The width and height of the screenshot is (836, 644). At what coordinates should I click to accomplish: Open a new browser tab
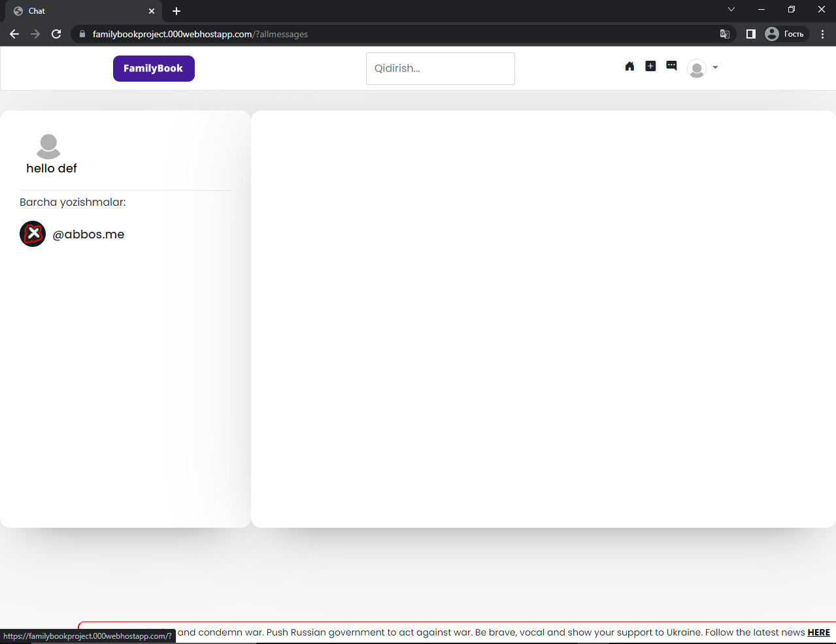(176, 11)
